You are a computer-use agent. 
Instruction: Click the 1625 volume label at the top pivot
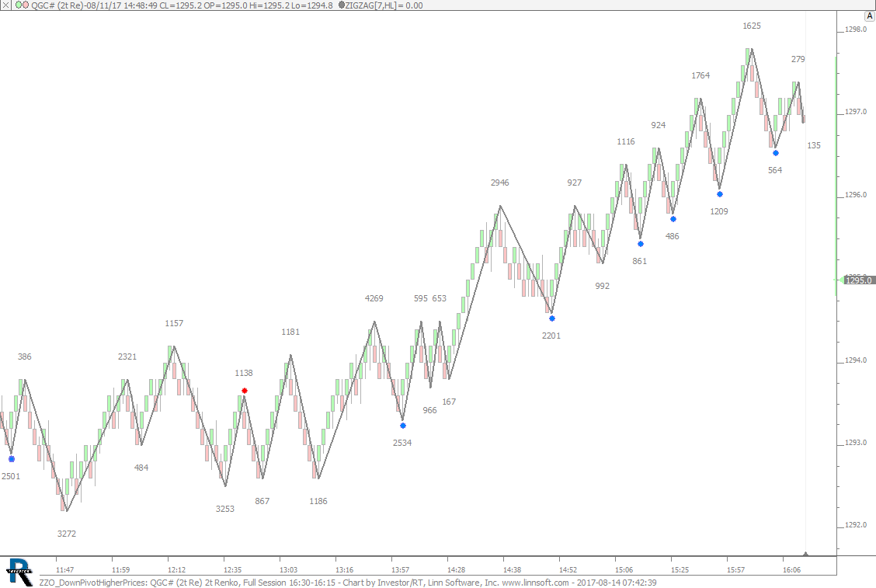click(x=752, y=26)
